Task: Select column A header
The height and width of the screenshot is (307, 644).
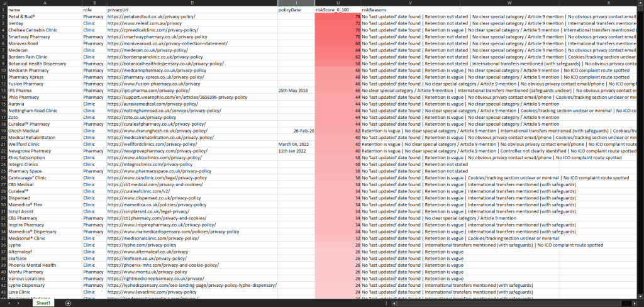Action: click(45, 3)
